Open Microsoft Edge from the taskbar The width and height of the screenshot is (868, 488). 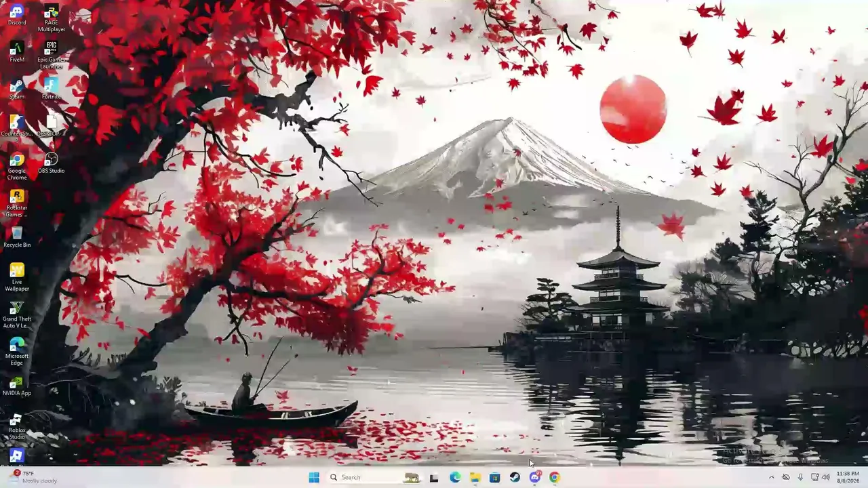[455, 477]
